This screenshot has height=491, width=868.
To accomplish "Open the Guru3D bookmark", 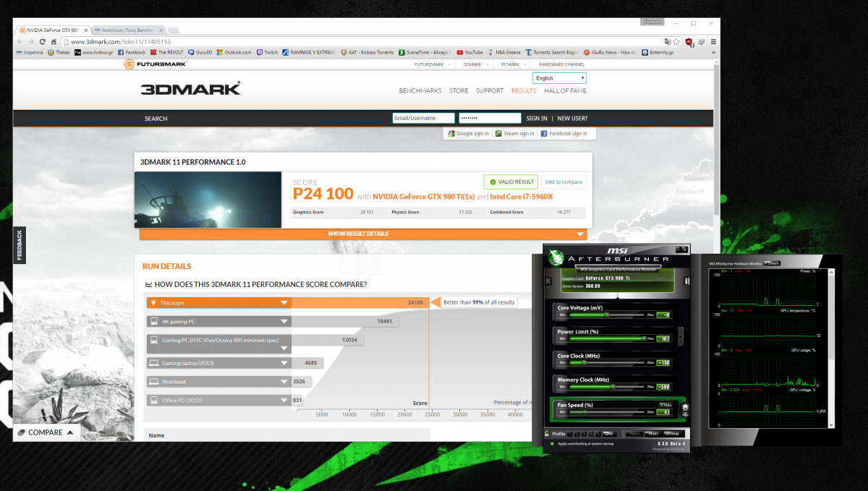I will click(x=200, y=52).
